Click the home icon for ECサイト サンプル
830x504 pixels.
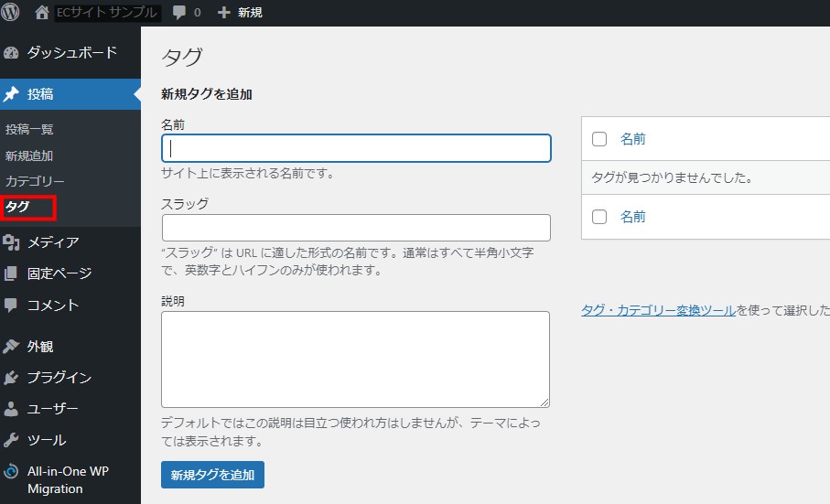pos(41,13)
